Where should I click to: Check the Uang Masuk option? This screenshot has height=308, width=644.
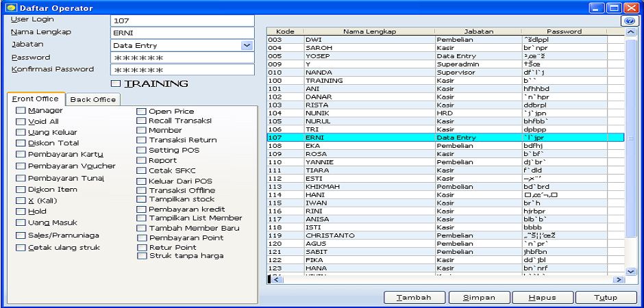(20, 222)
